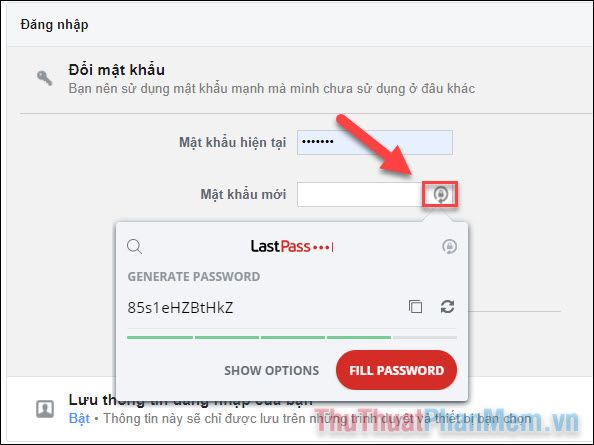Open the Đổi mật khẩu section heading
The height and width of the screenshot is (445, 594).
click(116, 70)
